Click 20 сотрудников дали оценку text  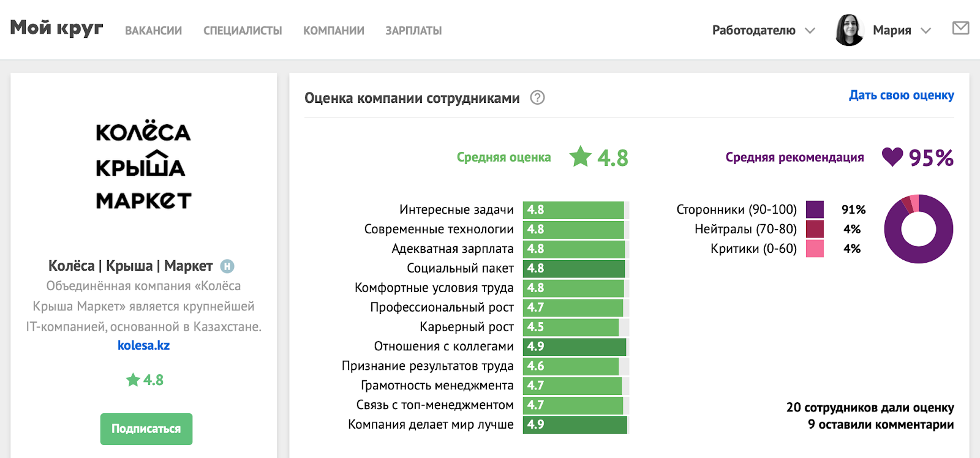pos(870,408)
